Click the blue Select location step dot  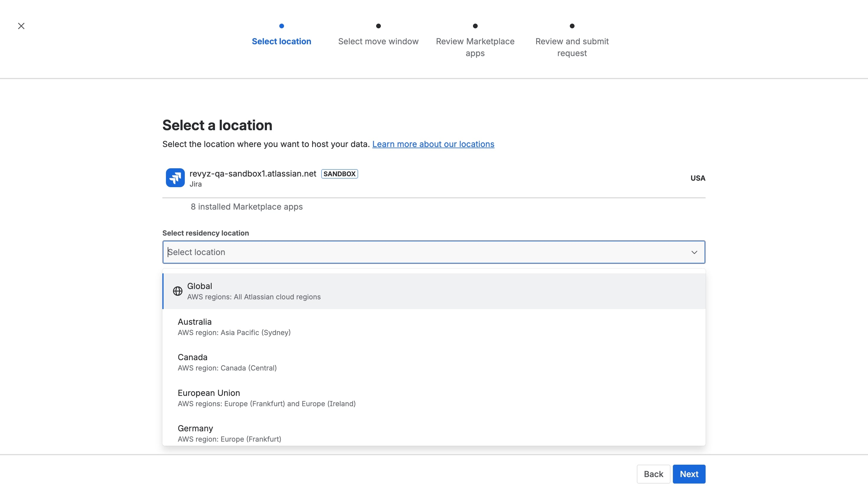point(281,26)
